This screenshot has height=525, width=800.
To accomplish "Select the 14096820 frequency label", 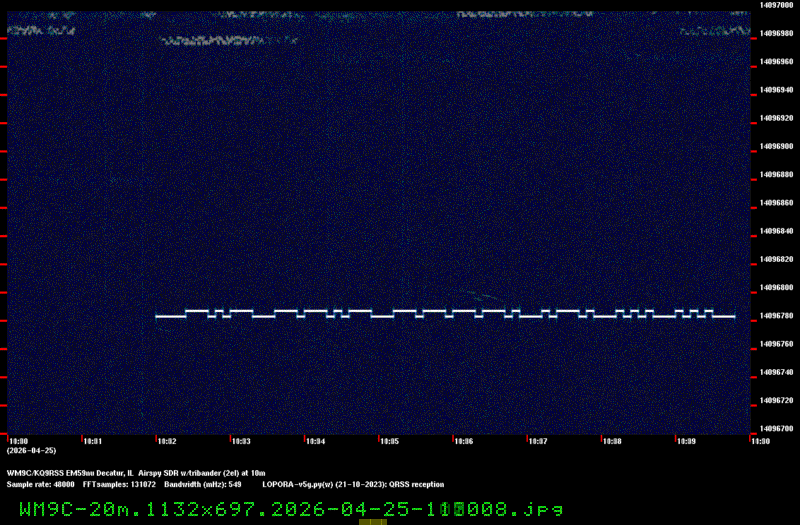I will (776, 259).
